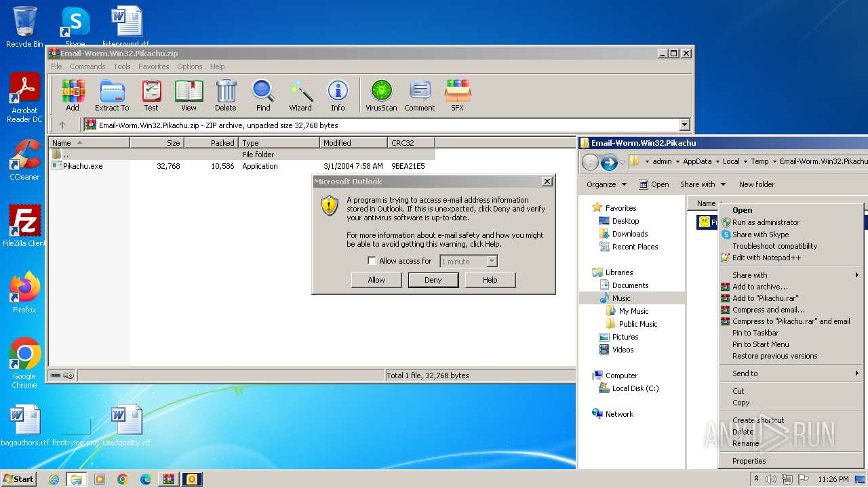This screenshot has width=868, height=488.
Task: Click the Test toolbar icon
Action: [x=151, y=96]
